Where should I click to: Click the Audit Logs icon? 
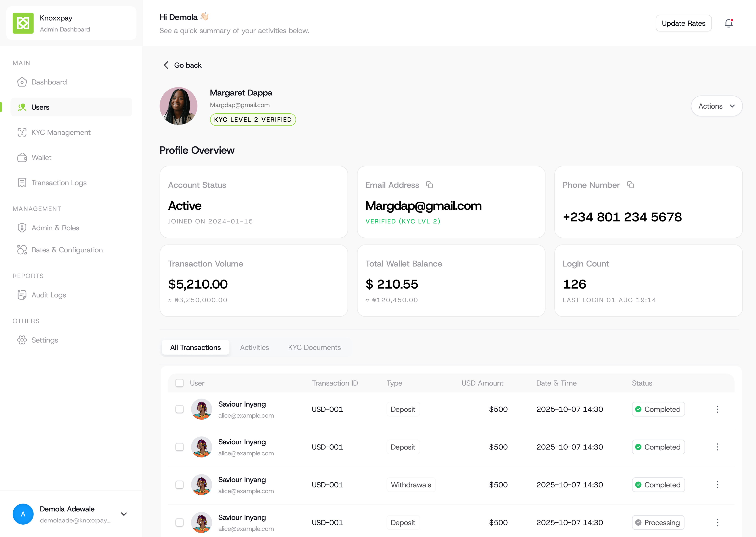[x=22, y=295]
